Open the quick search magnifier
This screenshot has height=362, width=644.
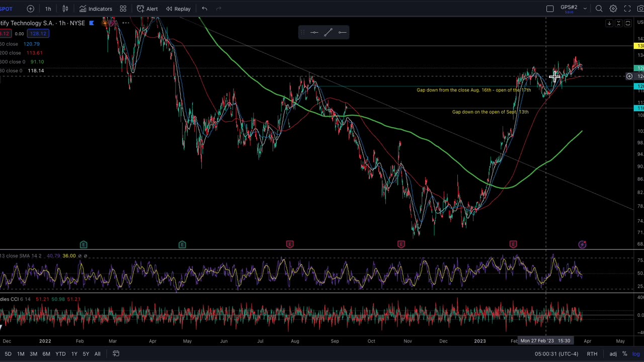(599, 9)
